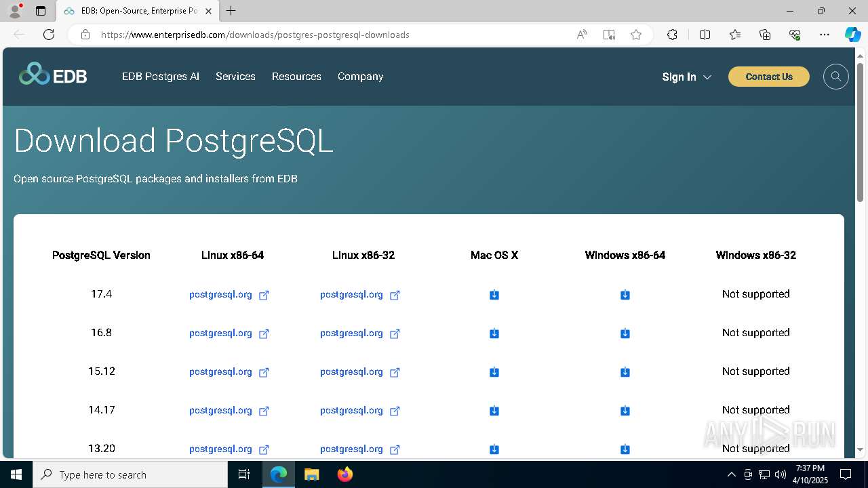Open the 17.4 Linux x86-32 postgresql.org link
The height and width of the screenshot is (488, 868).
tap(360, 295)
